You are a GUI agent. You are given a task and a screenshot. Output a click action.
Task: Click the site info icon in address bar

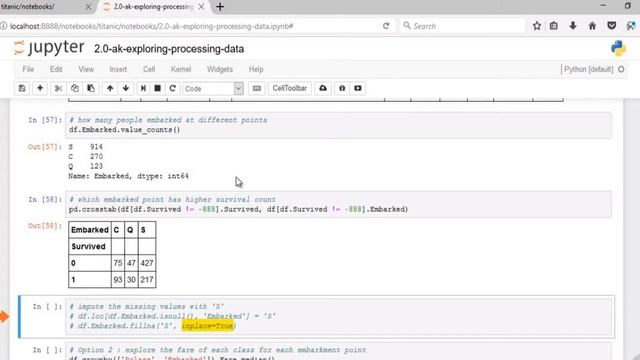(4, 26)
